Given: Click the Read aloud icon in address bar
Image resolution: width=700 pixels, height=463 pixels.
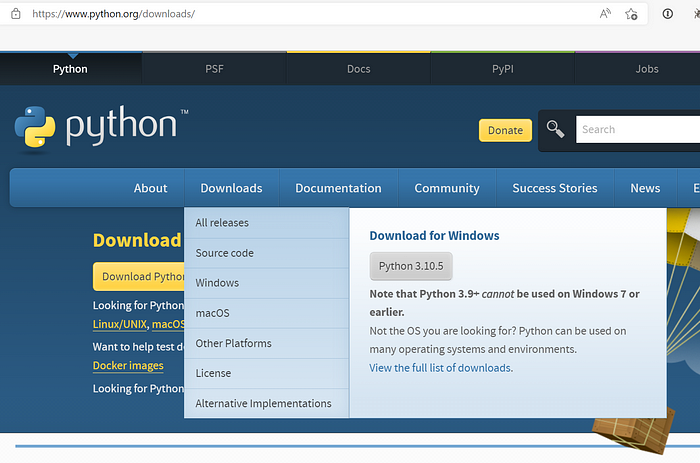Looking at the screenshot, I should pyautogui.click(x=605, y=14).
